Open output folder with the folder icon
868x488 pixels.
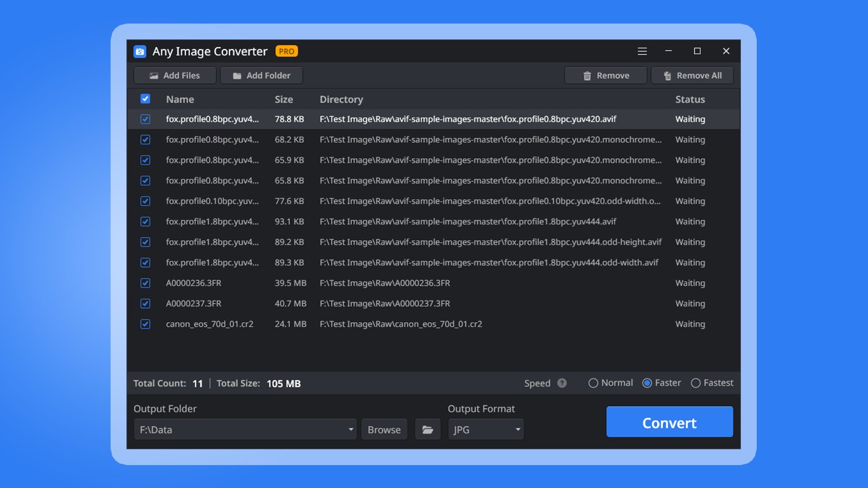[428, 430]
